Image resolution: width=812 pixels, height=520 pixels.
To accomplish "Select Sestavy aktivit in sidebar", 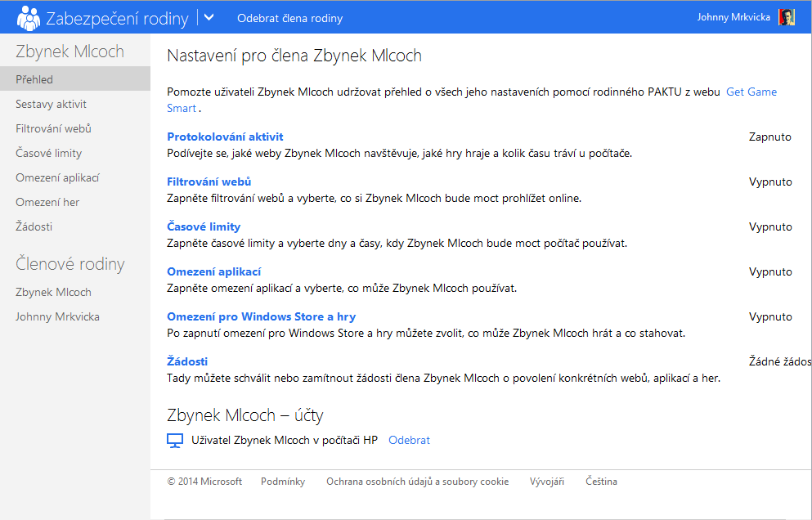I will click(x=51, y=104).
